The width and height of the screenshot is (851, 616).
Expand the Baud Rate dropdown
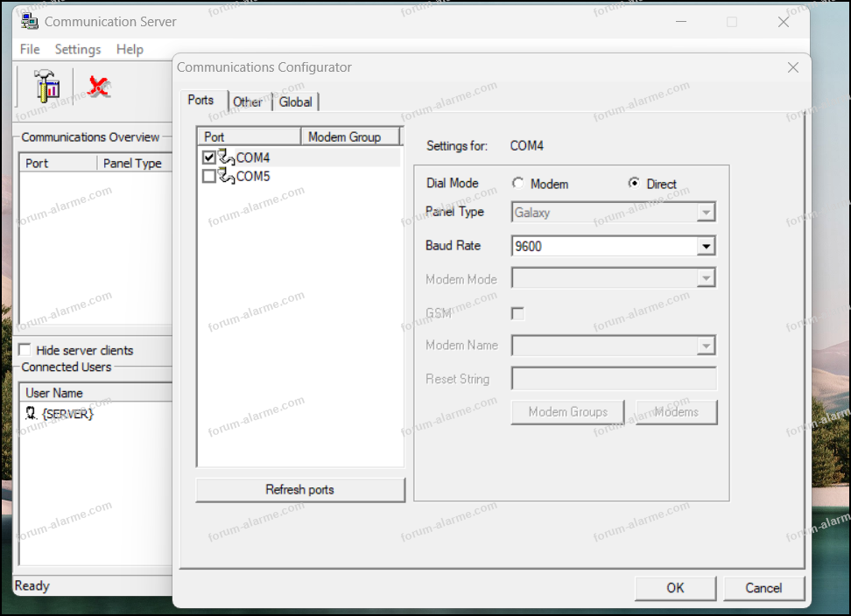[x=706, y=247]
